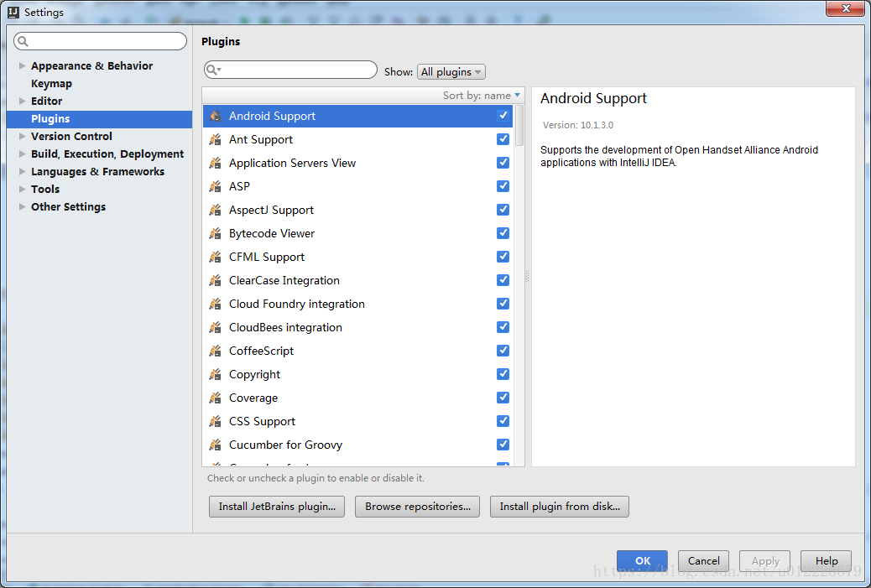
Task: Click the CoffeeScript plugin icon
Action: coord(215,351)
